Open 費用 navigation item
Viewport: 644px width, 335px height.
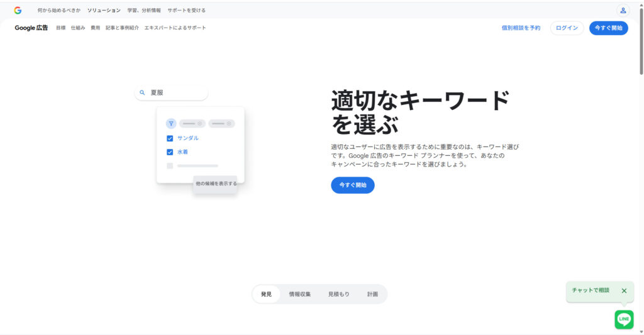[96, 28]
